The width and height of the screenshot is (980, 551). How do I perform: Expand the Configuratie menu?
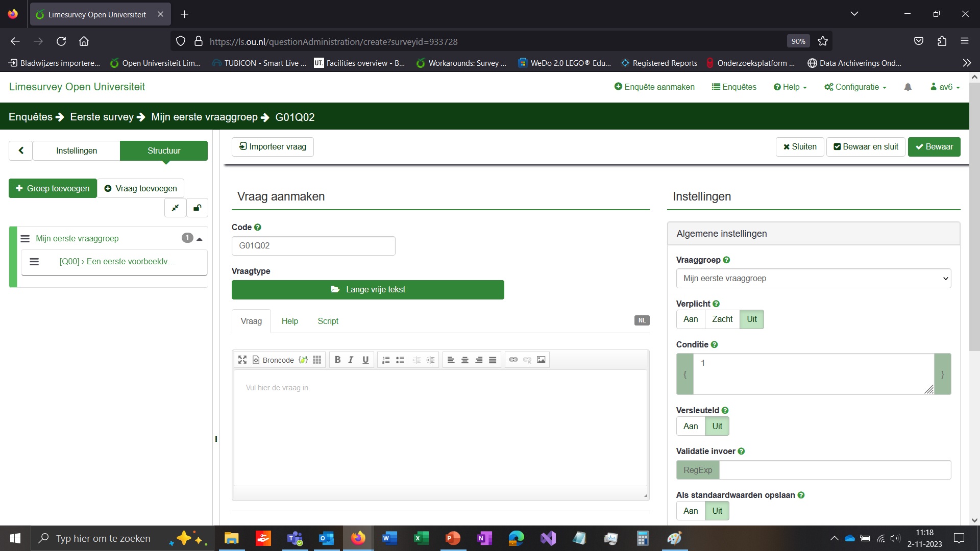click(x=855, y=87)
